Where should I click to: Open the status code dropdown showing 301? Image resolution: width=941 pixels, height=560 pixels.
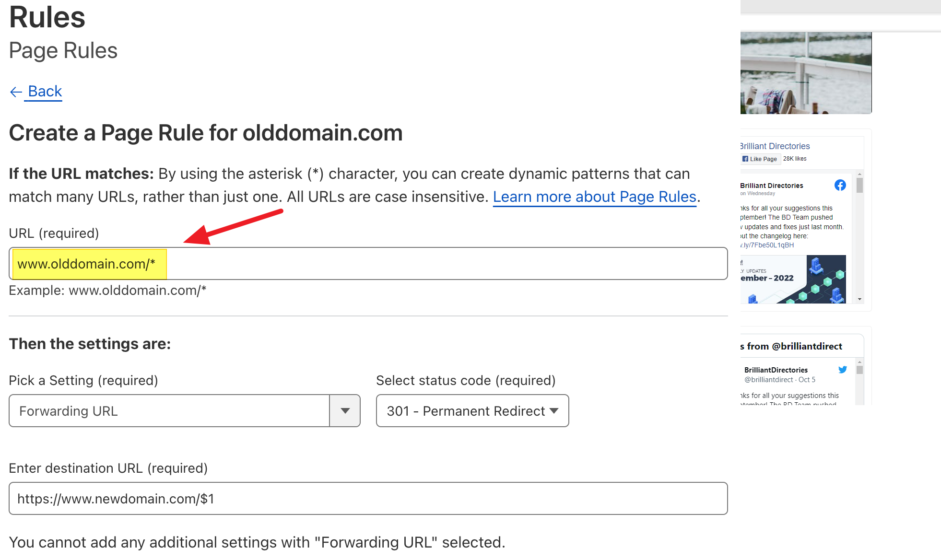tap(472, 411)
